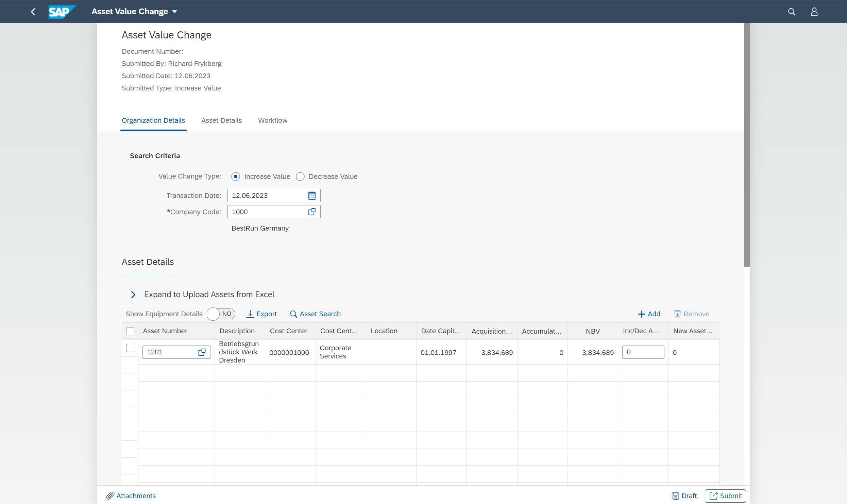Screen dimensions: 847x504
Task: Select the header select-all checkbox
Action: [x=130, y=331]
